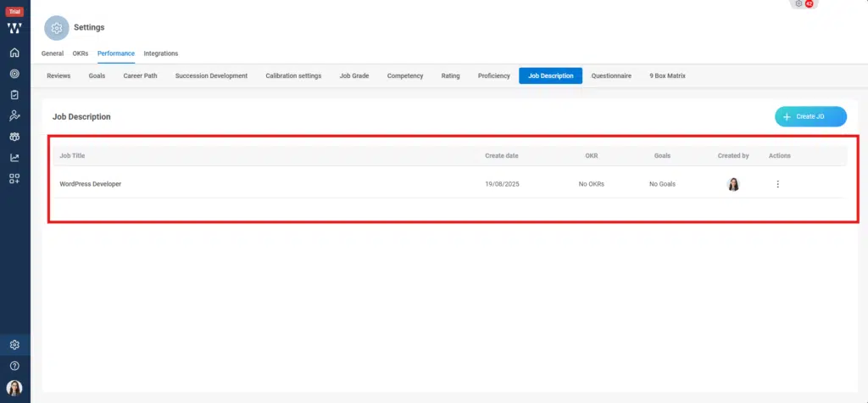Open the team people icon in sidebar
The image size is (868, 403).
click(x=15, y=137)
